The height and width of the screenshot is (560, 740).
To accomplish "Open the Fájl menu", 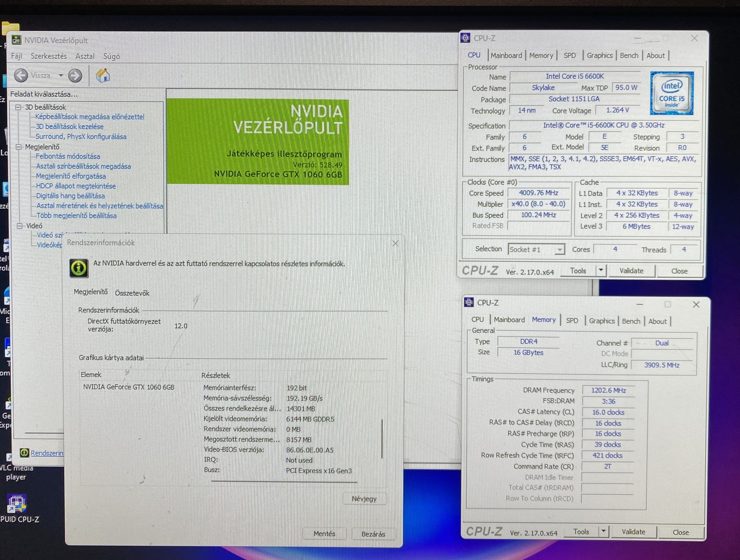I will pyautogui.click(x=16, y=56).
